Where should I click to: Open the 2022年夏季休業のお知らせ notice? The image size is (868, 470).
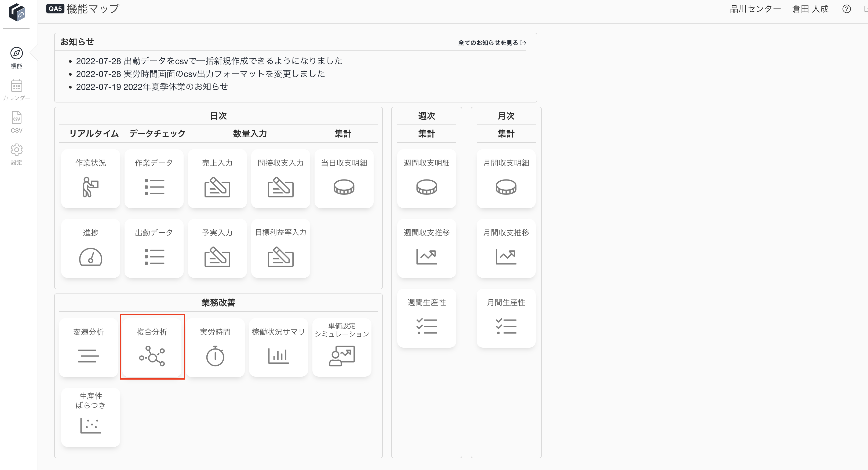152,87
